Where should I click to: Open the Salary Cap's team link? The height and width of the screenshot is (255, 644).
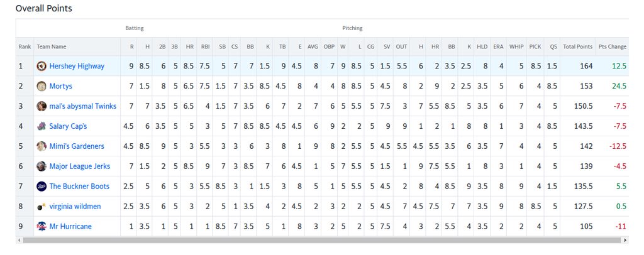click(x=68, y=126)
